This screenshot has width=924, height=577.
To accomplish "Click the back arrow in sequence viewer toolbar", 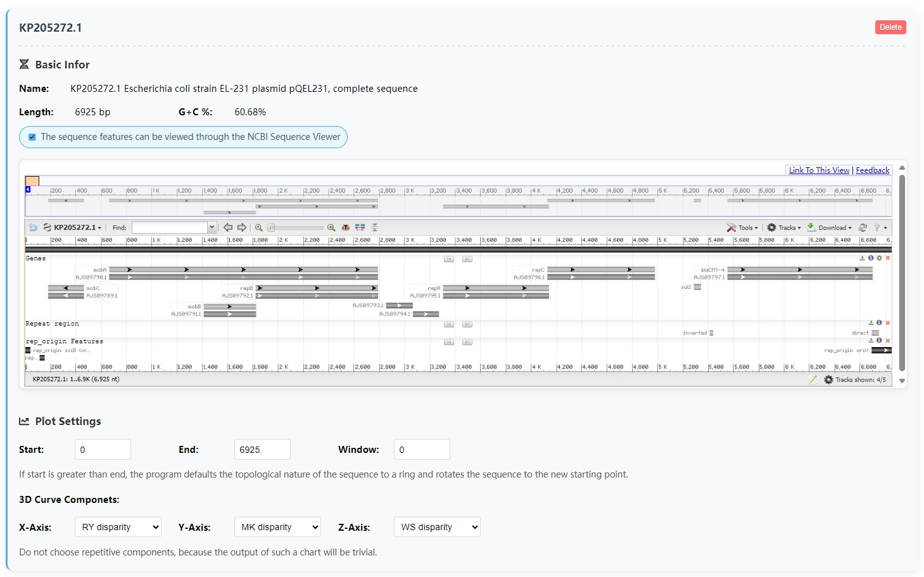I will pyautogui.click(x=33, y=227).
